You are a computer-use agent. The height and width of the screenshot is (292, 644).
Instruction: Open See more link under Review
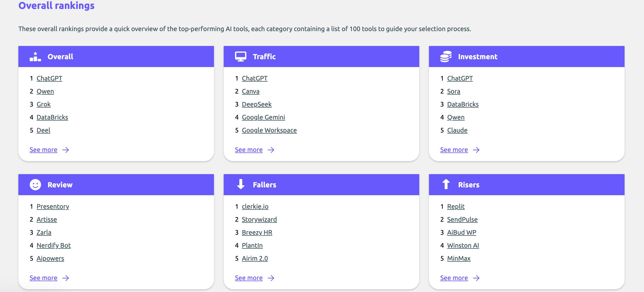tap(43, 278)
